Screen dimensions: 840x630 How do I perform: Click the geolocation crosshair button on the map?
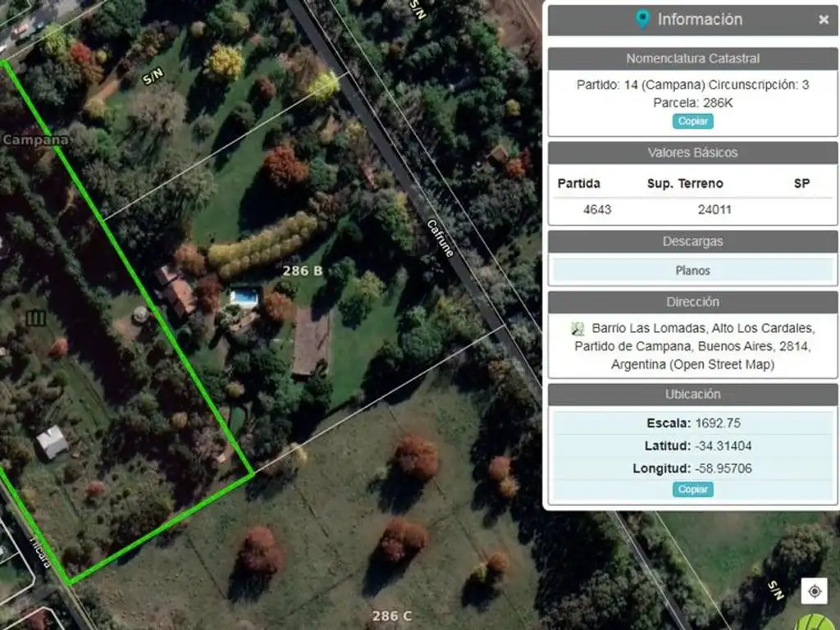pos(815,591)
